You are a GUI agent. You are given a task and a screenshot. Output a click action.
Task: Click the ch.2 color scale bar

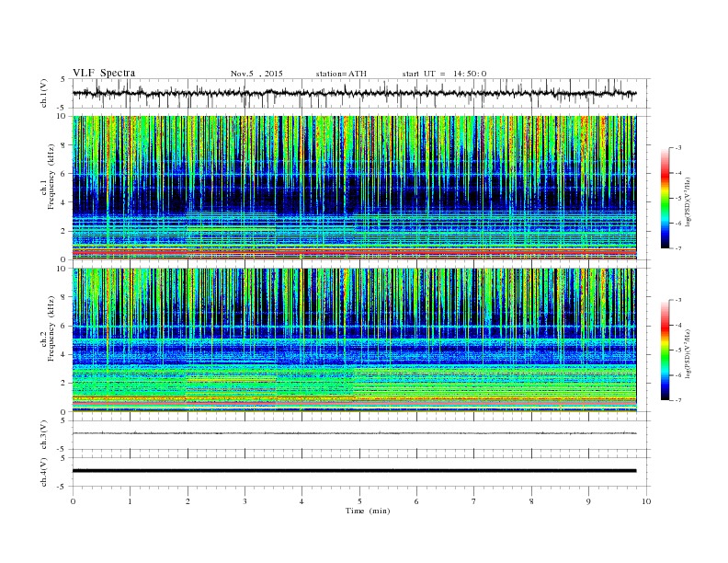[665, 350]
